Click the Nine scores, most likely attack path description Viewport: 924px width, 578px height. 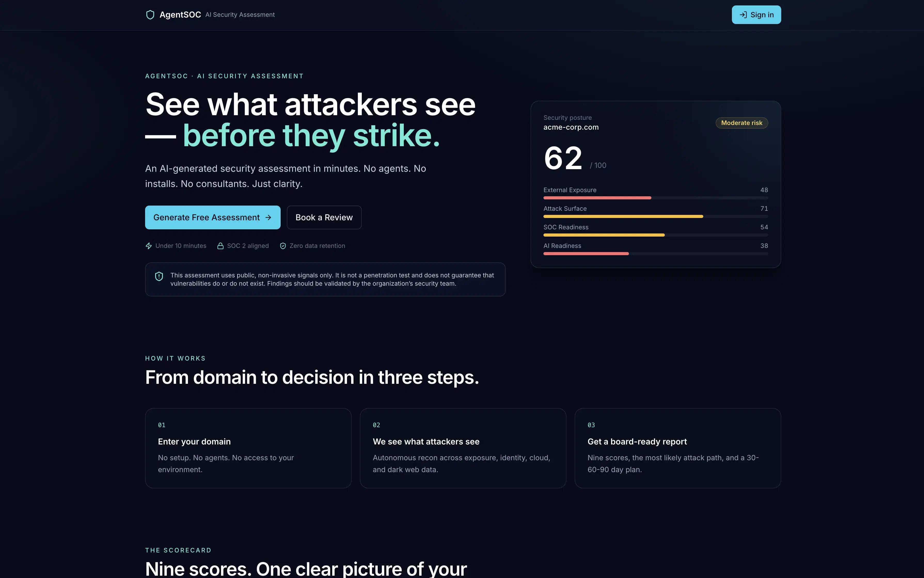tap(673, 463)
